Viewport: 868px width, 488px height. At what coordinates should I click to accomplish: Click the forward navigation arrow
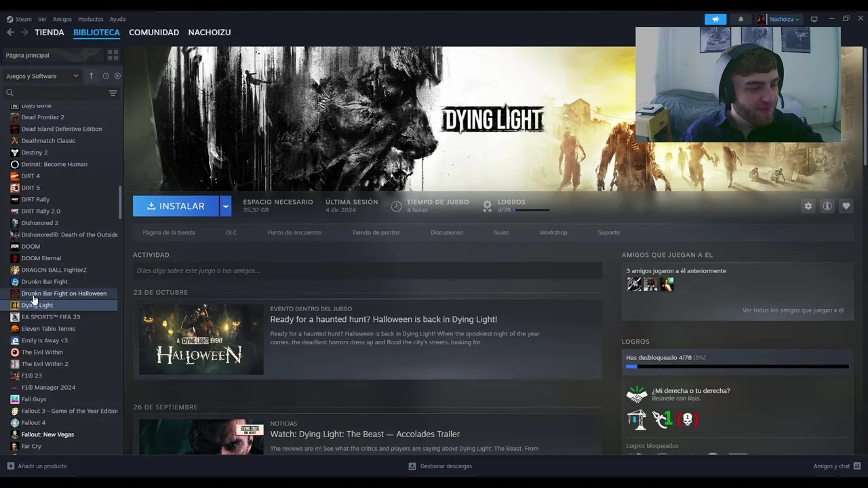(x=24, y=32)
